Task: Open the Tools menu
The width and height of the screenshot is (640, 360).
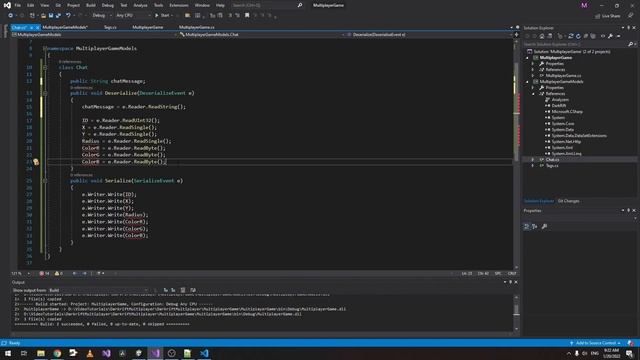Action: [158, 5]
